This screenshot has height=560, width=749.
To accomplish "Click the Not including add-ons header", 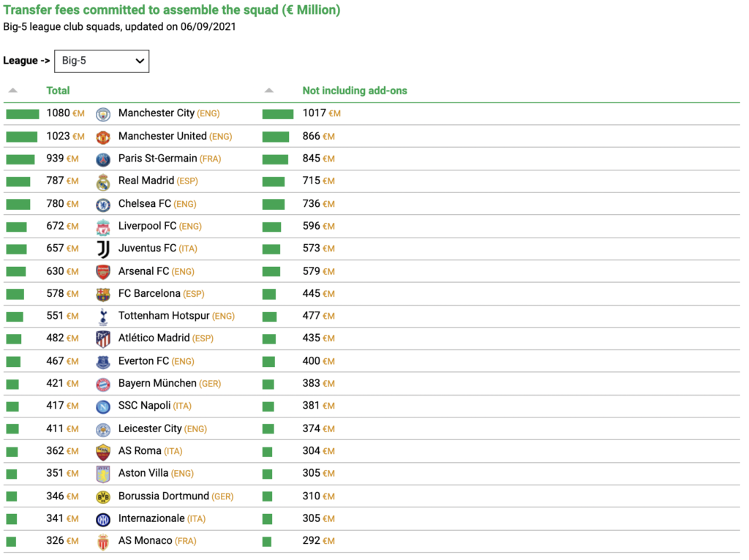I will (355, 91).
